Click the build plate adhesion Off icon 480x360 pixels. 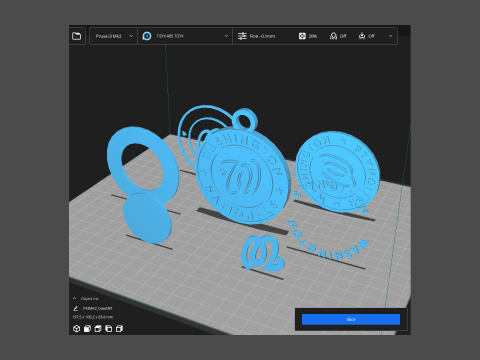click(362, 36)
